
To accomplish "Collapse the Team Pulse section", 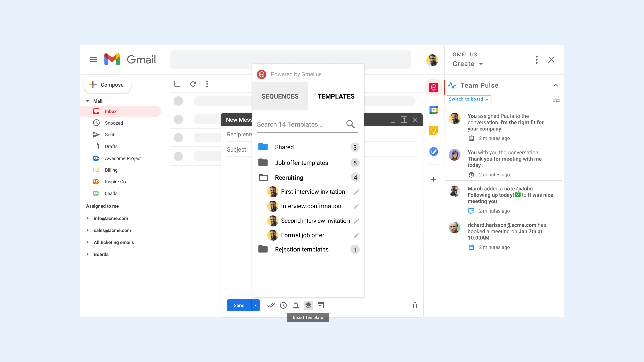I will click(556, 85).
